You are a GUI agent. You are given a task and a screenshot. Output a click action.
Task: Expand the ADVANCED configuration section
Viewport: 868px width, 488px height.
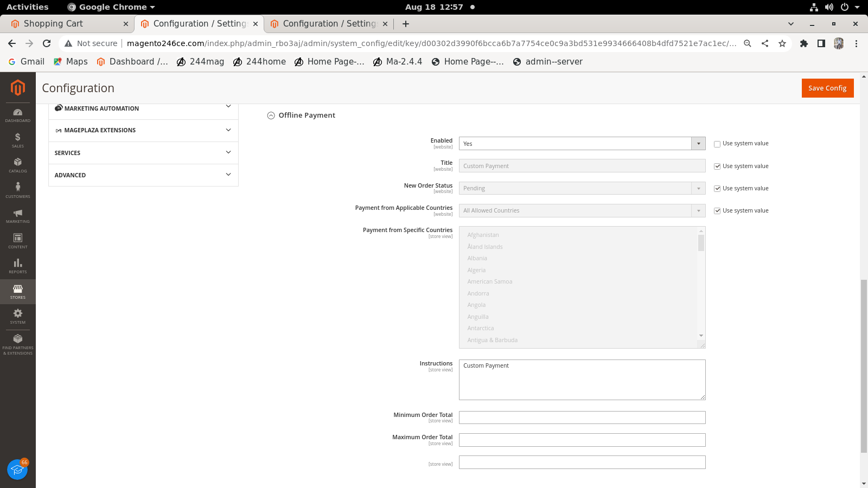point(143,175)
